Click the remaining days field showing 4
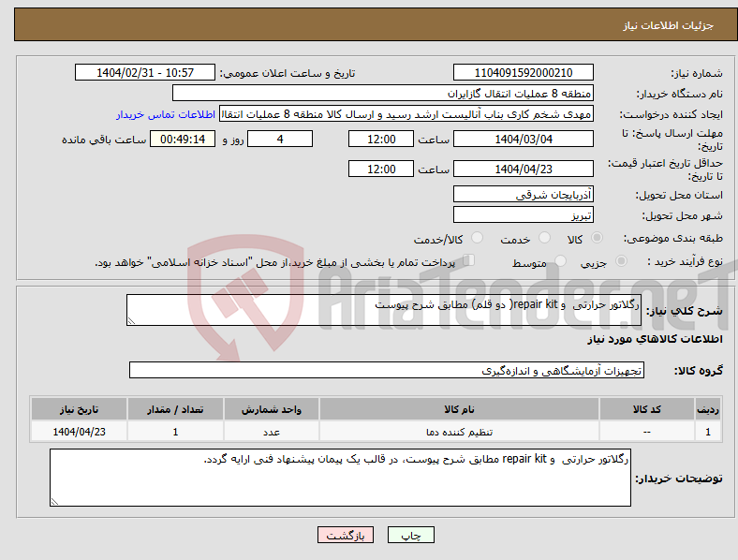Screen dimensions: 738x560 tap(280, 139)
